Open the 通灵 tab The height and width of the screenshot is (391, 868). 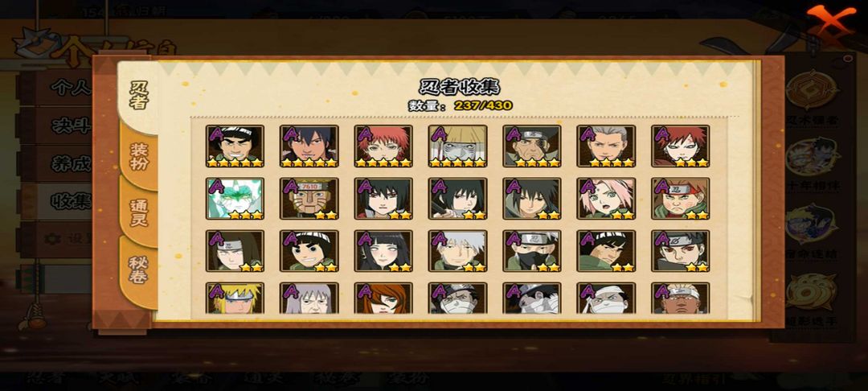click(x=138, y=213)
